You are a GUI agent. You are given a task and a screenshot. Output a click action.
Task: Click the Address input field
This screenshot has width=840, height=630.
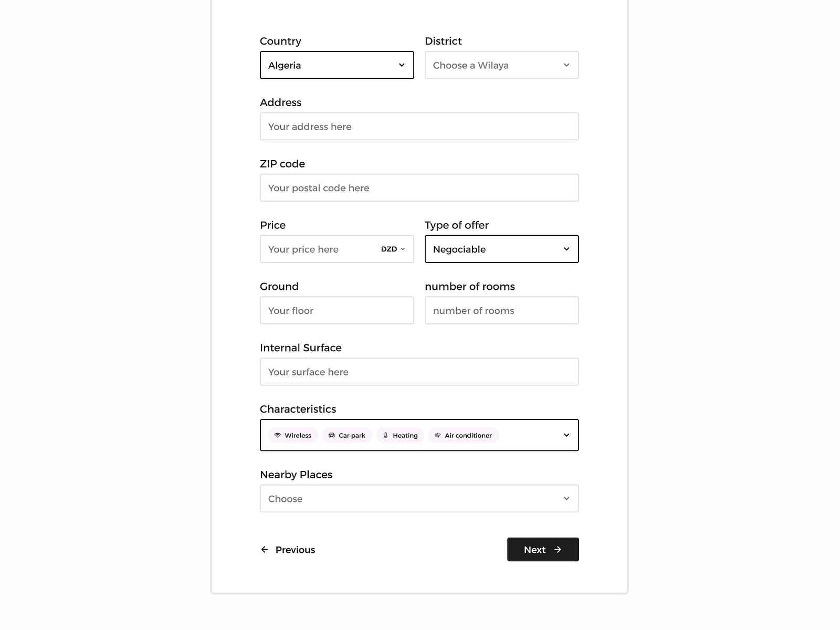point(419,127)
